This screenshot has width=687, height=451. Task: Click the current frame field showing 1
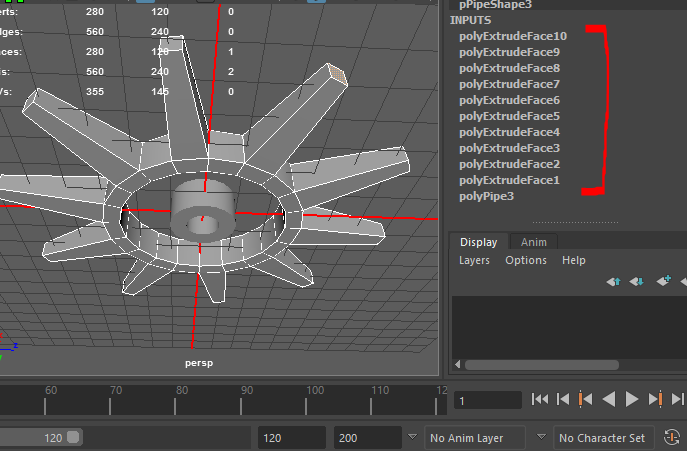tap(487, 400)
